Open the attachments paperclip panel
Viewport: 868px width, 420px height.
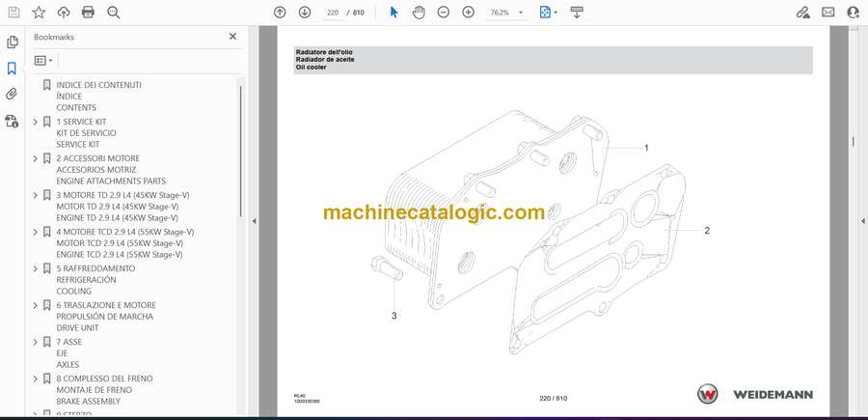(x=12, y=95)
